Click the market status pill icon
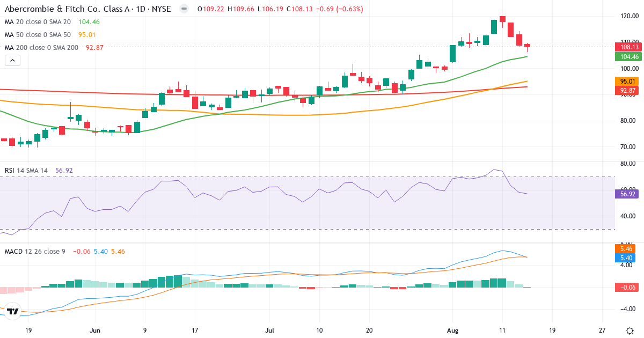 click(184, 9)
